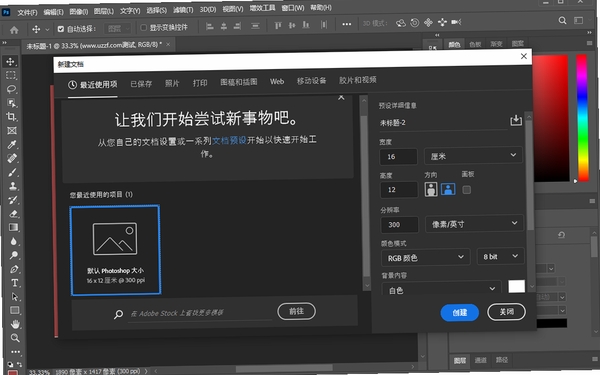The height and width of the screenshot is (375, 600).
Task: Select the Eraser tool
Action: pos(13,214)
